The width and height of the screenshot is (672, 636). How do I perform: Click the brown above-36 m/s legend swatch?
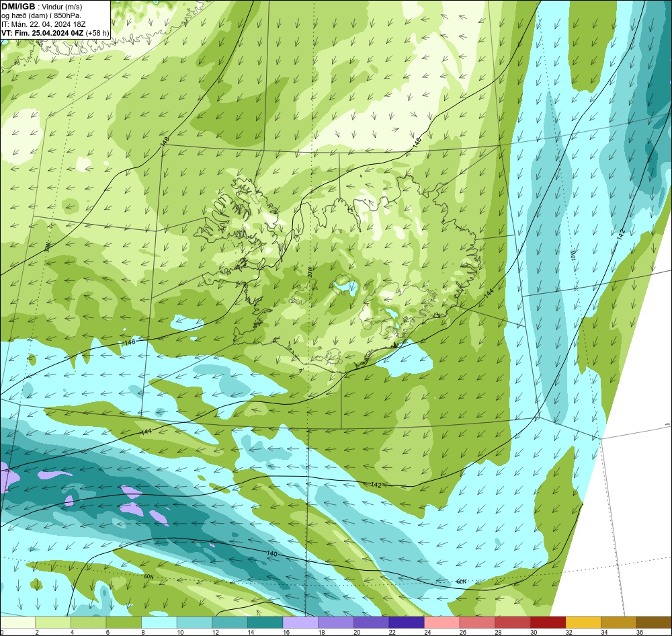point(654,623)
